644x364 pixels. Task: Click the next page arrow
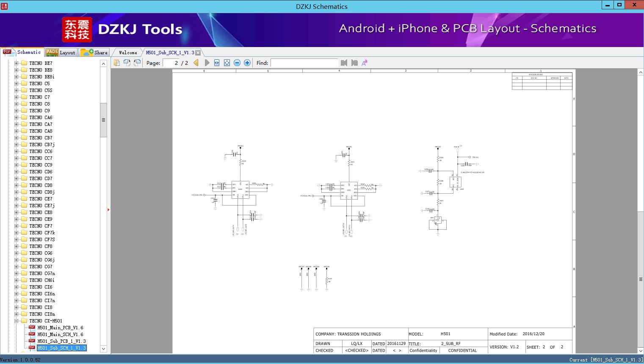[207, 63]
